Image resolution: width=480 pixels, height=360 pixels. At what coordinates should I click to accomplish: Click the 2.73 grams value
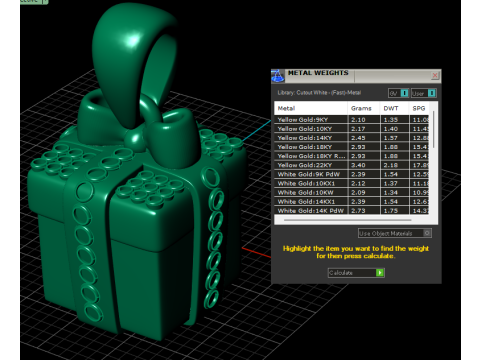tap(358, 211)
